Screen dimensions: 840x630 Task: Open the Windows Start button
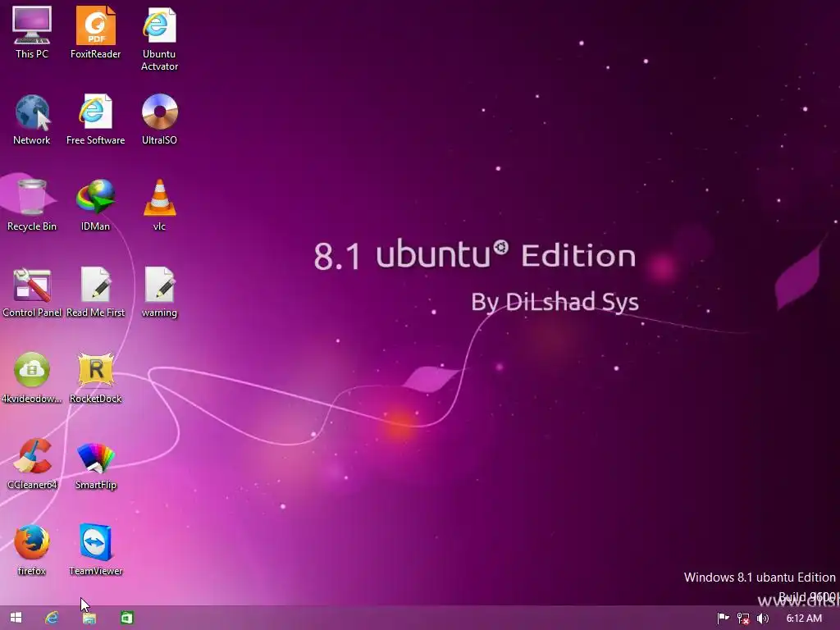(x=16, y=618)
